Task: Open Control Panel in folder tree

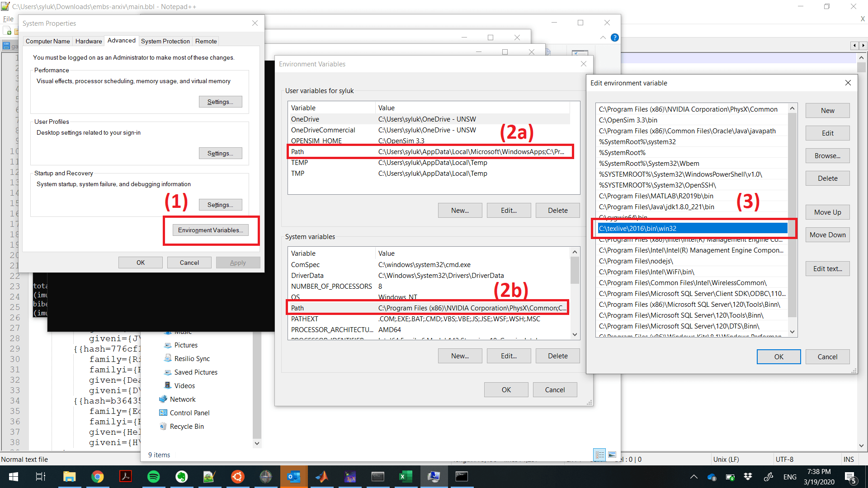Action: coord(189,413)
